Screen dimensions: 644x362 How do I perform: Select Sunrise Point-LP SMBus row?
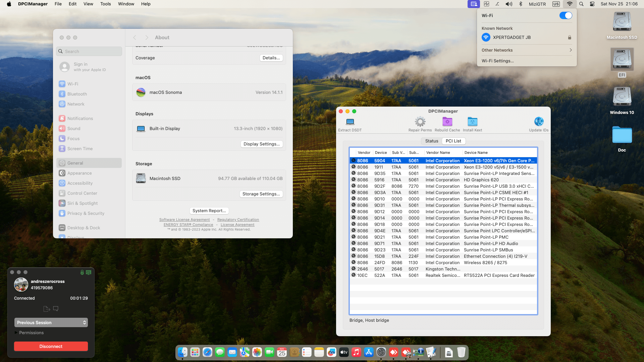click(443, 250)
